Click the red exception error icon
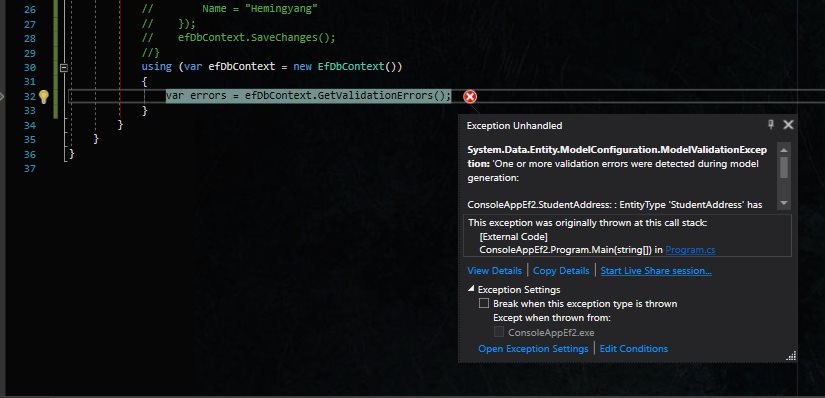Image resolution: width=825 pixels, height=398 pixels. tap(470, 96)
